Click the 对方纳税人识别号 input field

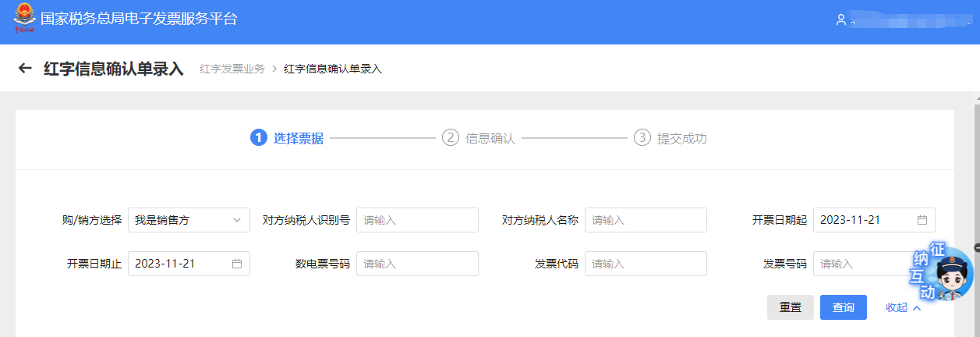pos(417,220)
